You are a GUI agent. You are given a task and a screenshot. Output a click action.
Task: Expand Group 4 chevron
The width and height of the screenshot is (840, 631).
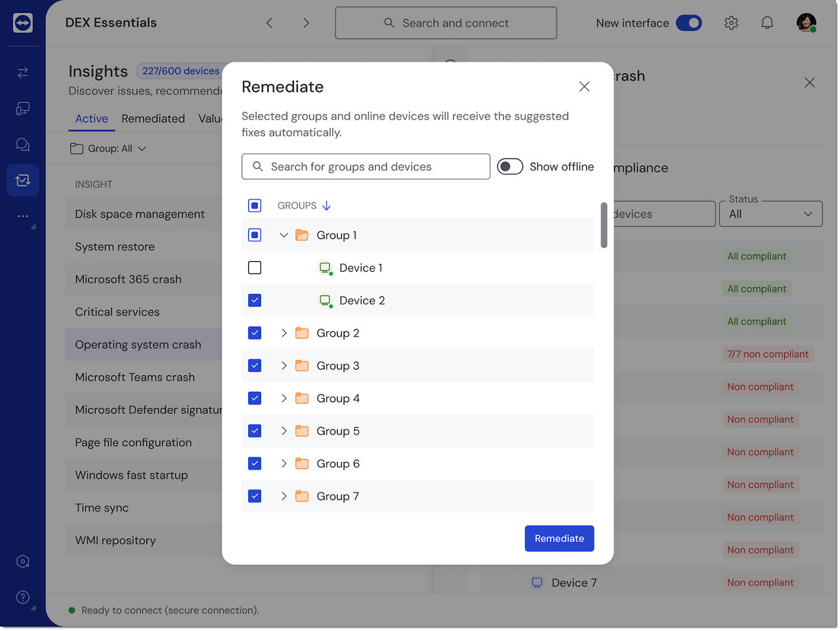tap(283, 398)
